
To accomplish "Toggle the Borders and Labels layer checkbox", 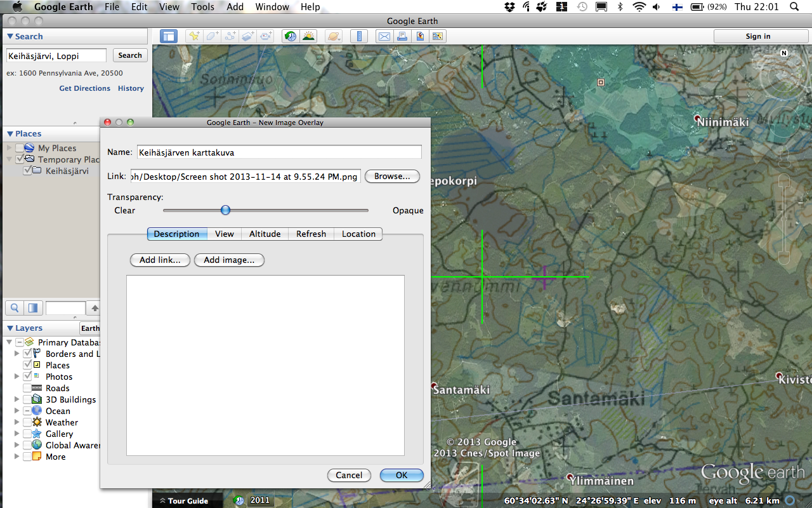I will pyautogui.click(x=27, y=354).
